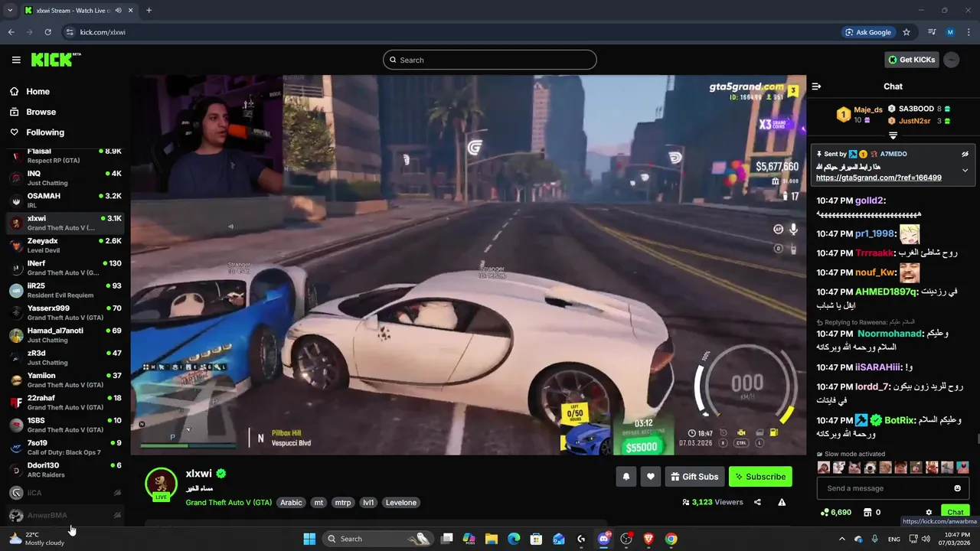
Task: Collapse chat with the arrow icon
Action: pyautogui.click(x=816, y=86)
